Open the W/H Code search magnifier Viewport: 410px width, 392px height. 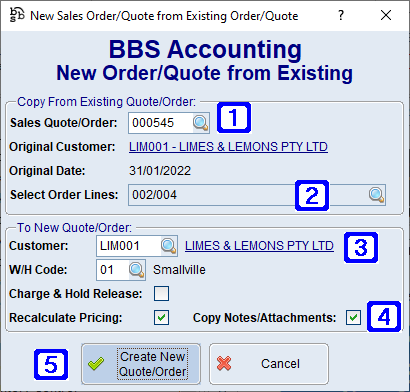(137, 270)
